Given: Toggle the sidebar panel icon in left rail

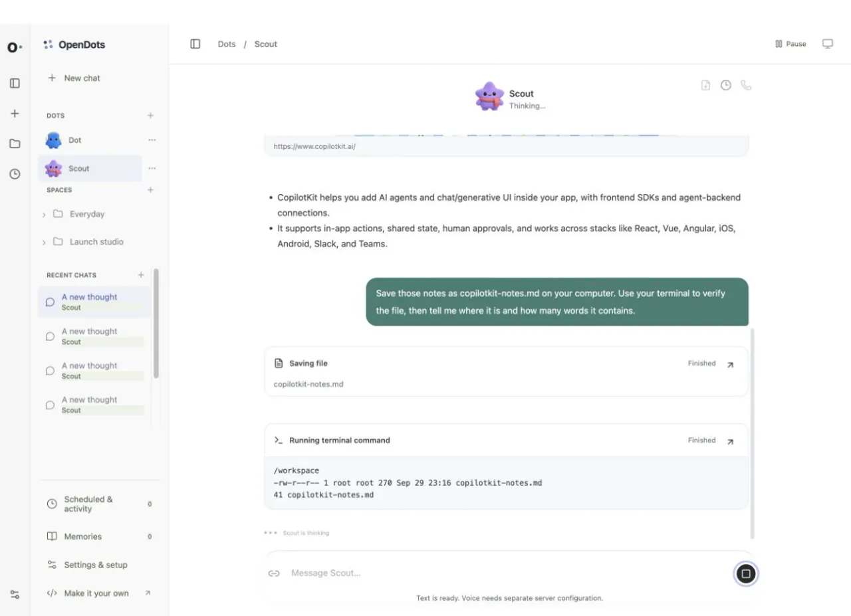Looking at the screenshot, I should coord(15,83).
